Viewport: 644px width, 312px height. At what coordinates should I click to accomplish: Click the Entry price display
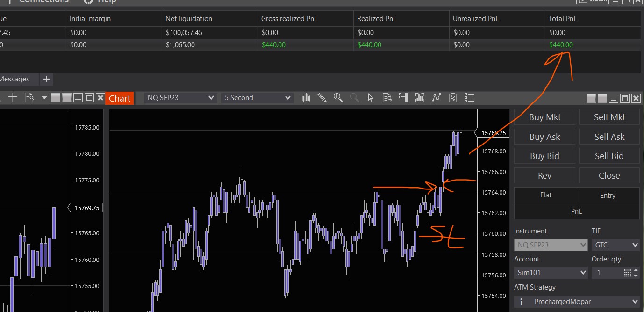point(608,196)
